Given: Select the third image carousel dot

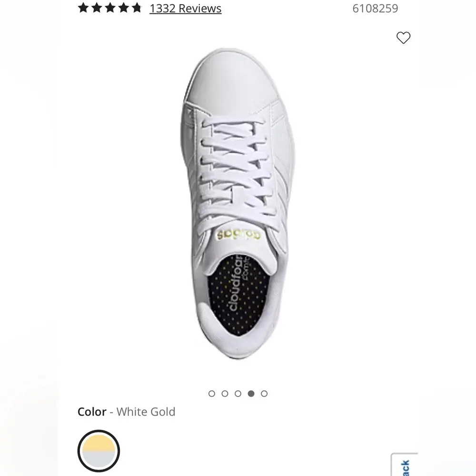Looking at the screenshot, I should coord(237,394).
